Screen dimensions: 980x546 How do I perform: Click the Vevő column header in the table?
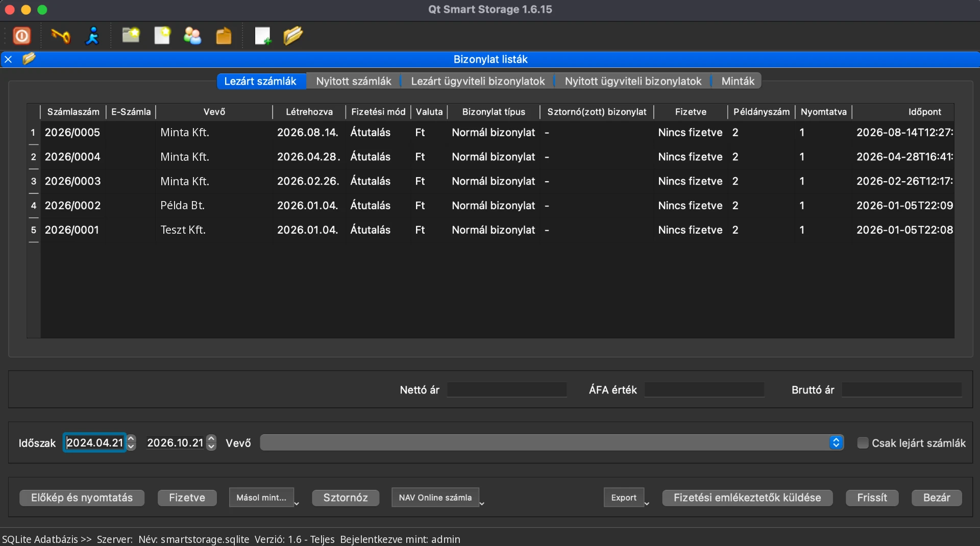214,112
